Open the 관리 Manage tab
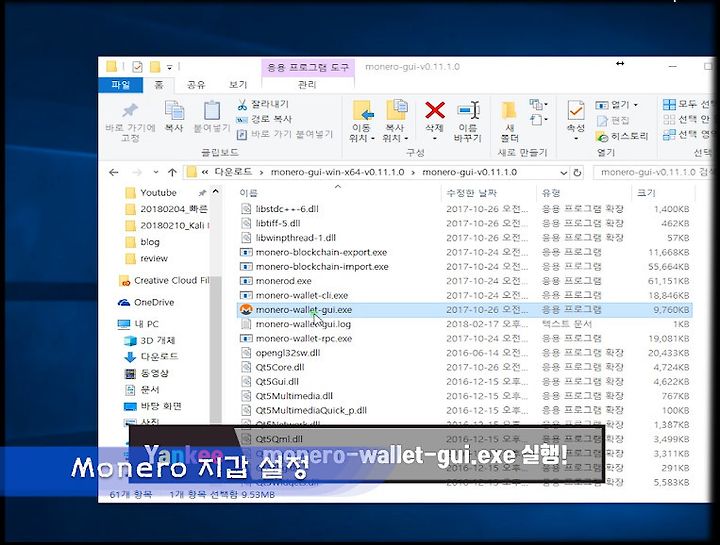The image size is (720, 545). [307, 85]
